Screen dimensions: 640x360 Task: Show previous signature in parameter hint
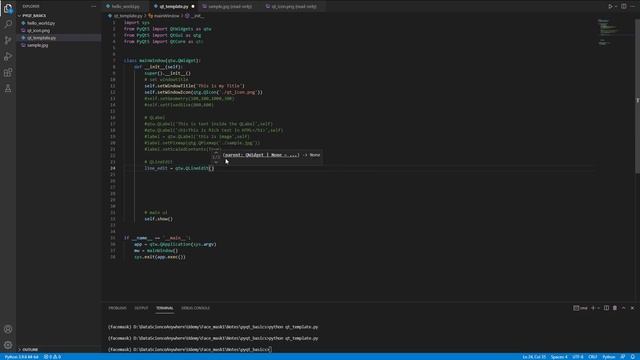[x=216, y=152]
